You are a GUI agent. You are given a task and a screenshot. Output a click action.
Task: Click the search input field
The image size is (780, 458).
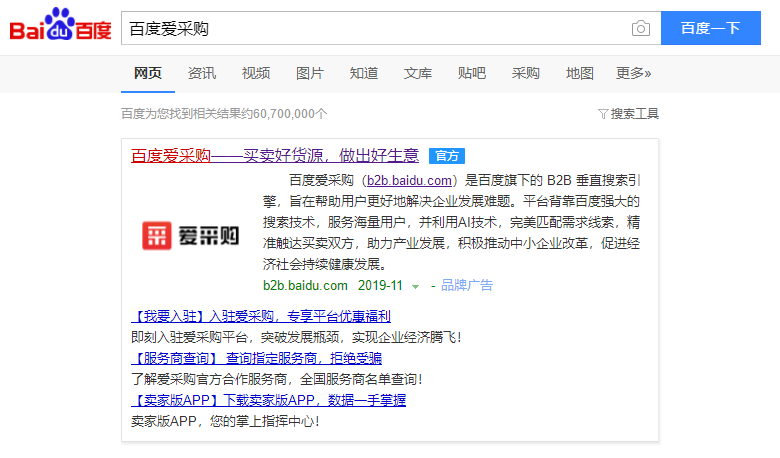375,28
